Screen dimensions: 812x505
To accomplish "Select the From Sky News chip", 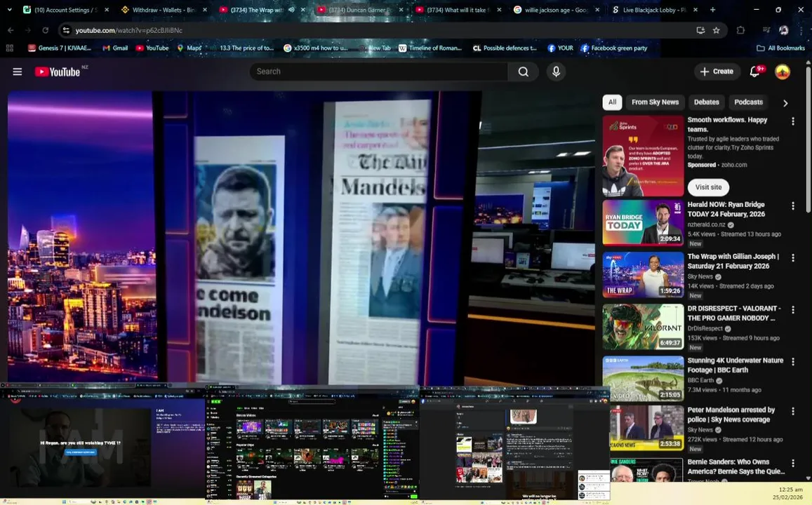I will coord(655,102).
